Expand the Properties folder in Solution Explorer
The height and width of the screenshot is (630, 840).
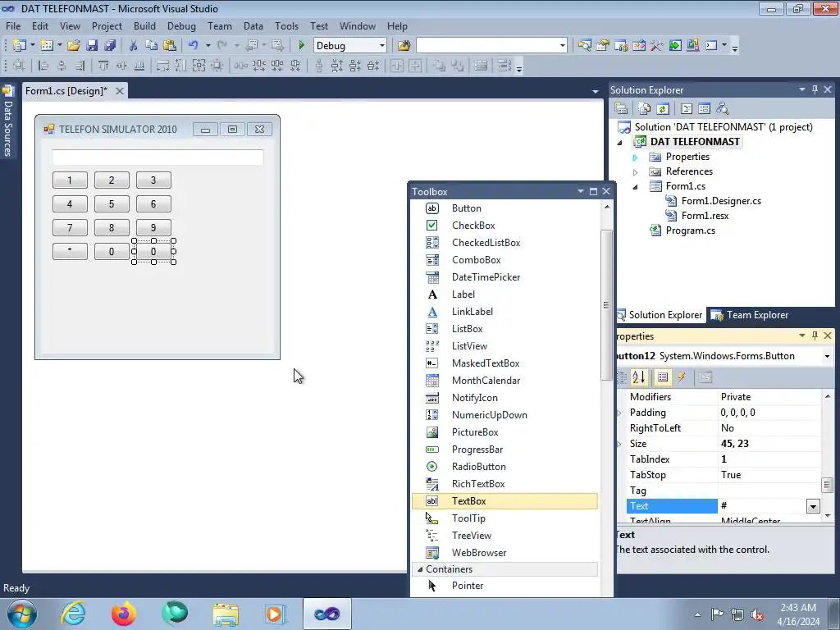[x=636, y=157]
